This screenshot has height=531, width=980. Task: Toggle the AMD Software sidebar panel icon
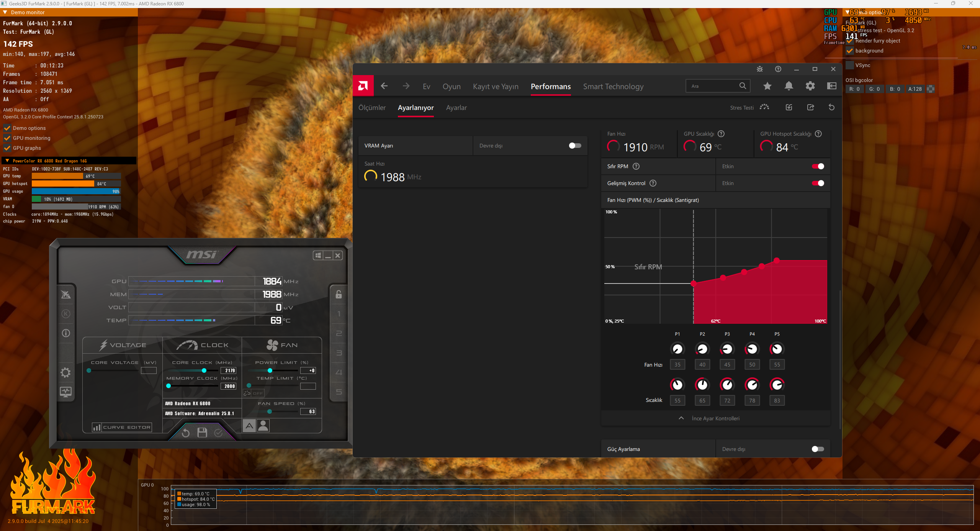(832, 86)
